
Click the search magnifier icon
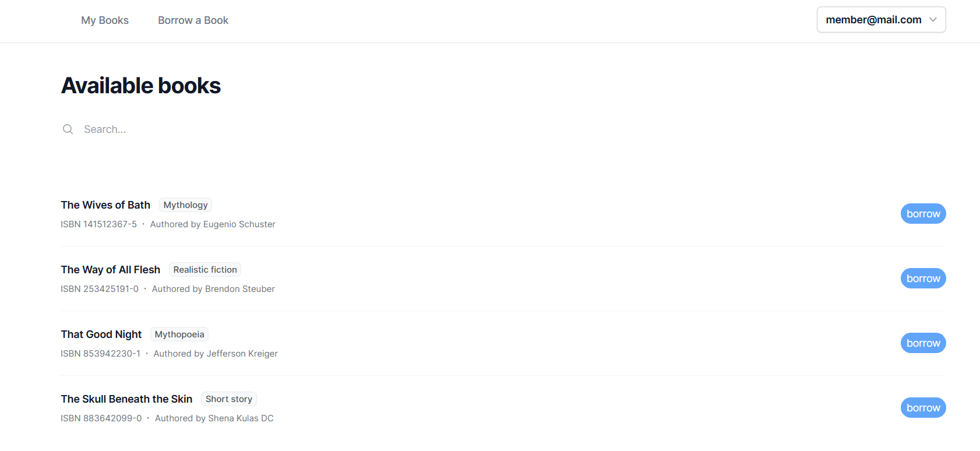(x=68, y=129)
